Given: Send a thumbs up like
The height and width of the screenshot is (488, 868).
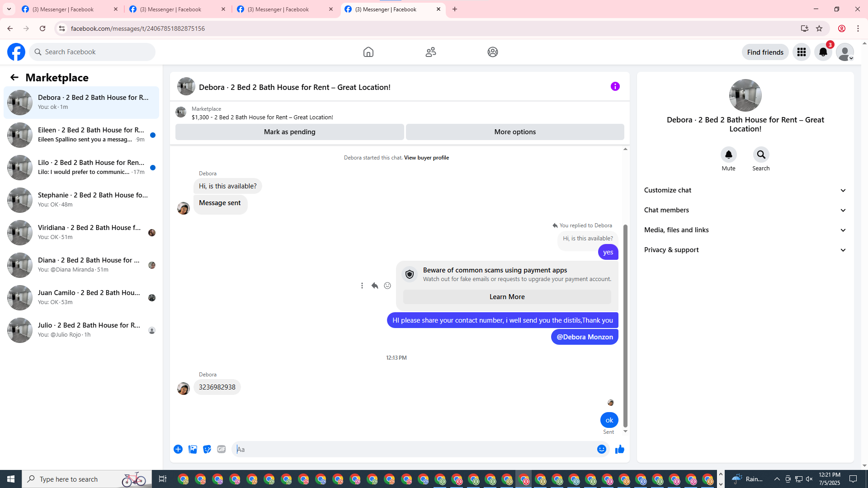Looking at the screenshot, I should [619, 449].
